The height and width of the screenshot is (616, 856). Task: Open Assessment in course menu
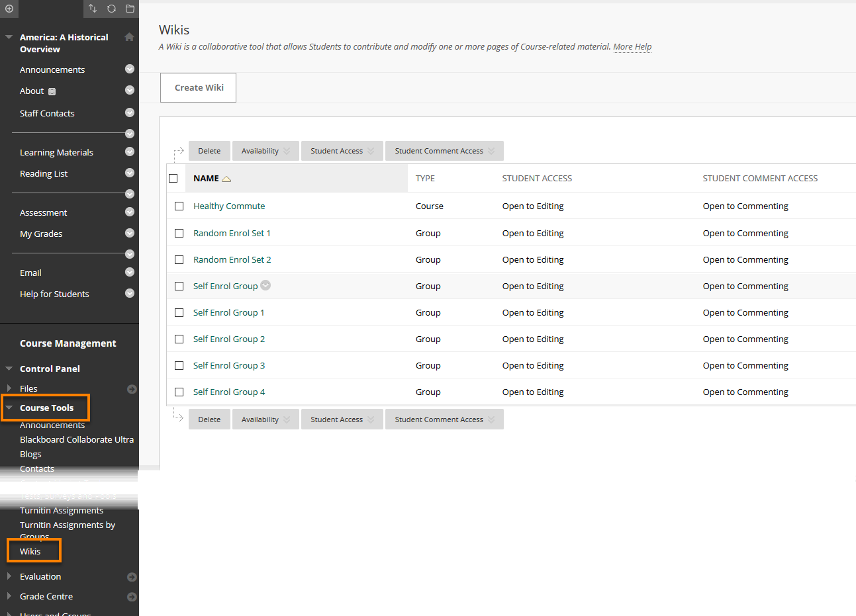(x=43, y=212)
